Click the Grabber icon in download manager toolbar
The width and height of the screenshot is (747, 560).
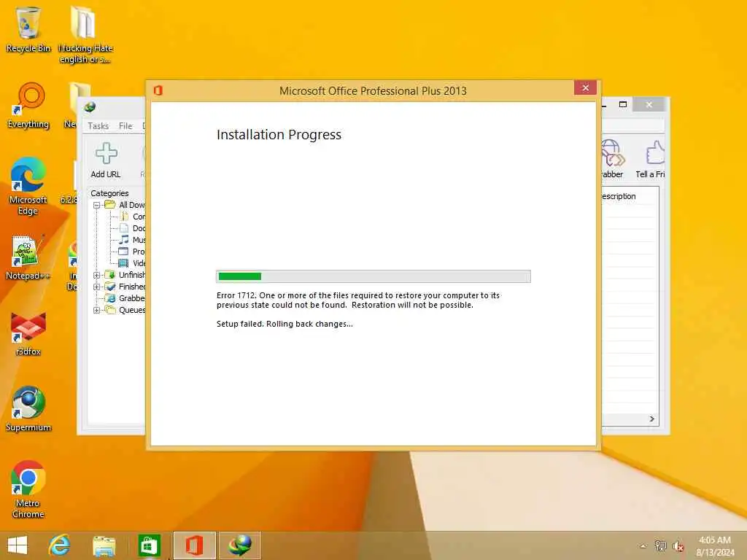(x=612, y=153)
